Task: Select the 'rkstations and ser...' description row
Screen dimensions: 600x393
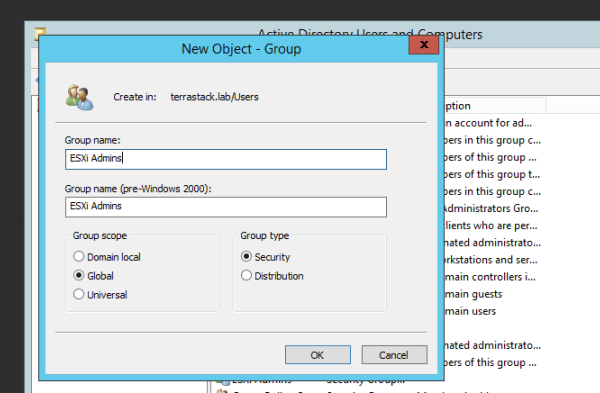Action: tap(491, 260)
